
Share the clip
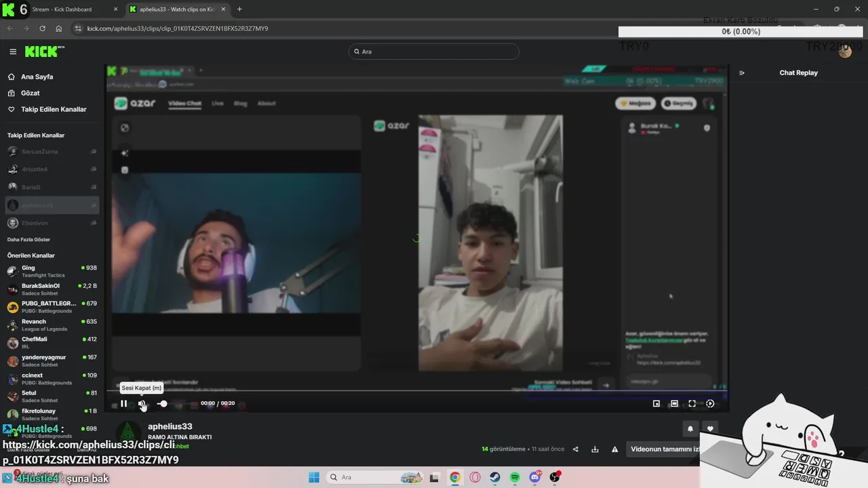coord(576,449)
